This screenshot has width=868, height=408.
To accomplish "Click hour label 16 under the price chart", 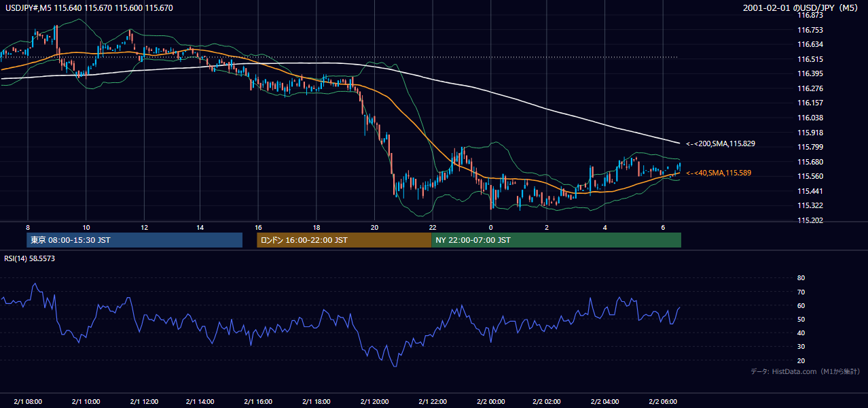I will [259, 227].
